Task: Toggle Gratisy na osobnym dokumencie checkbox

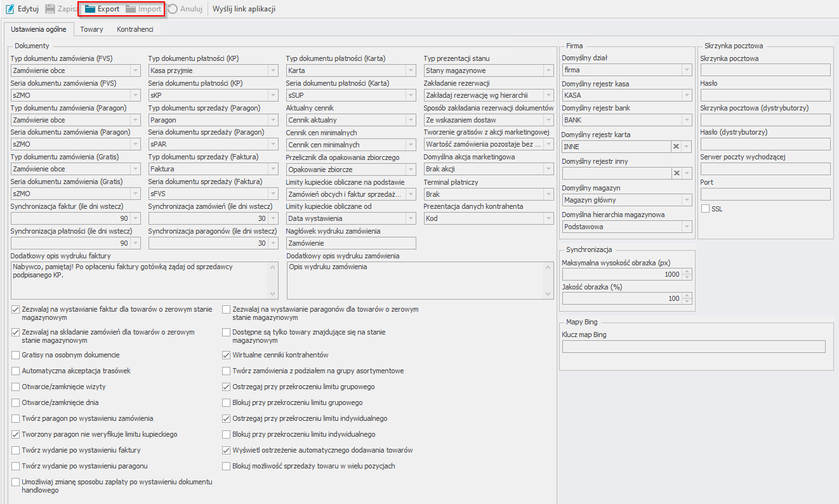Action: point(16,355)
